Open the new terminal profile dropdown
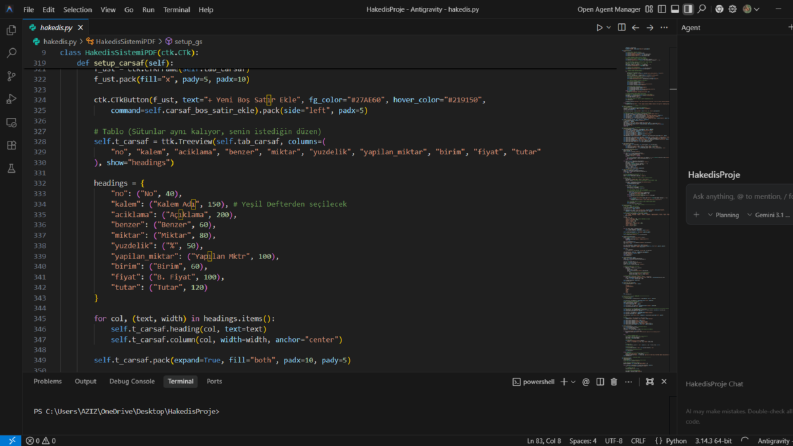 (x=573, y=382)
